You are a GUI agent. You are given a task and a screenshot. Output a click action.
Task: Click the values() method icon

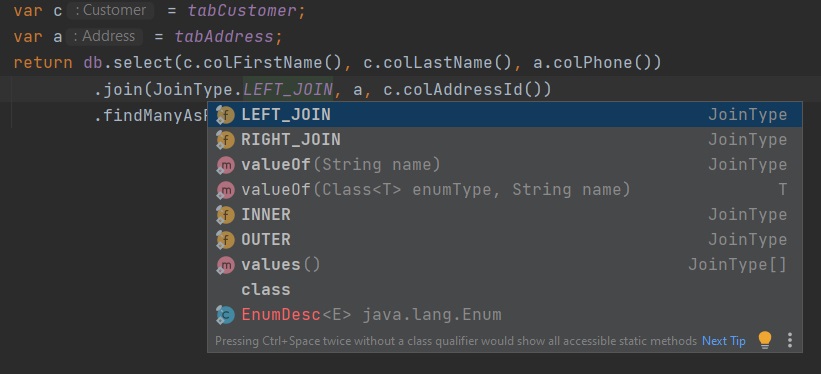(x=225, y=265)
